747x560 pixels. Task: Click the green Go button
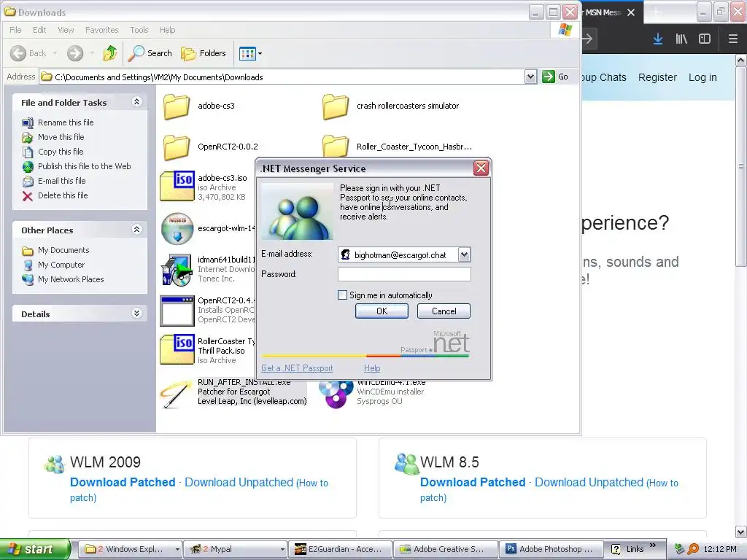point(555,77)
